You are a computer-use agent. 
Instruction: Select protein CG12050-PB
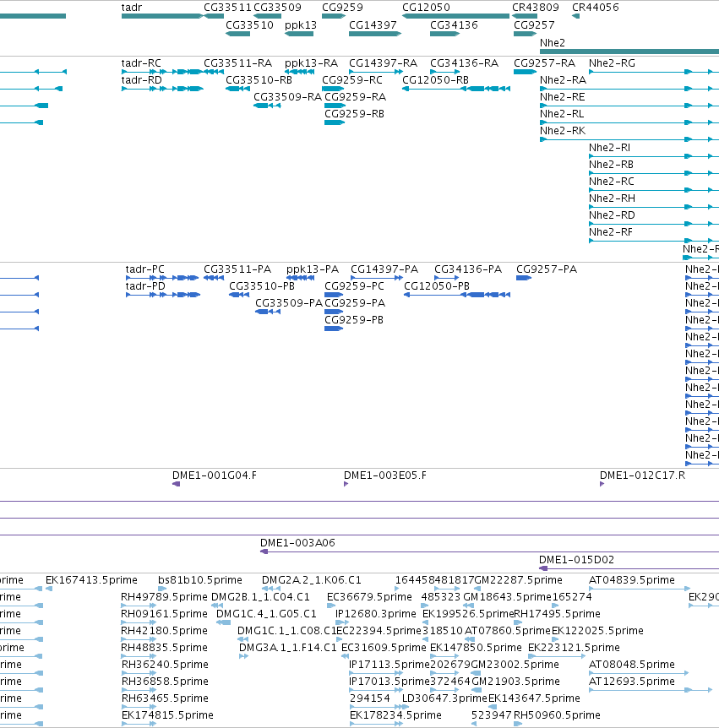pos(437,286)
